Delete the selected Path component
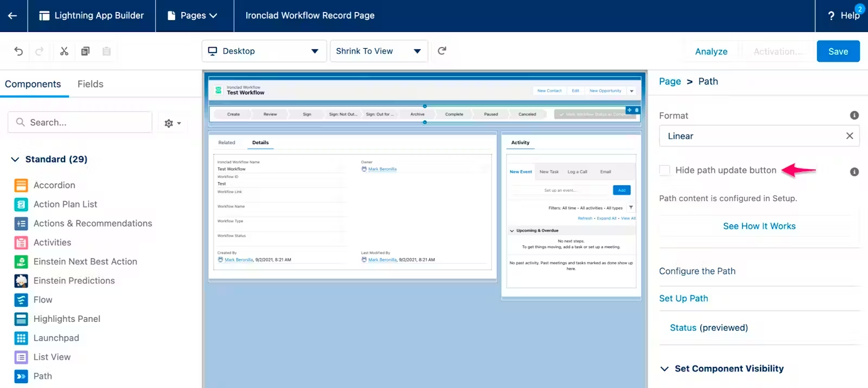868x388 pixels. coord(637,110)
